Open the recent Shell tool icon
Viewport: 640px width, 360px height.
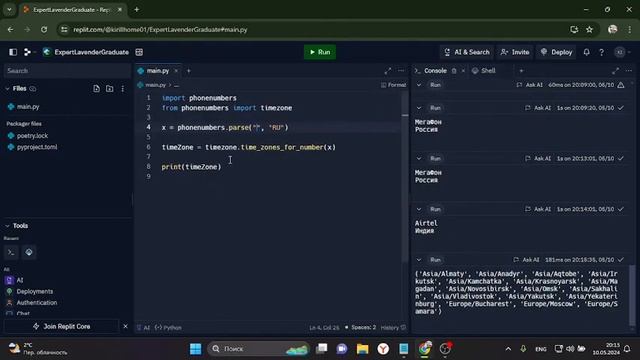pyautogui.click(x=11, y=252)
